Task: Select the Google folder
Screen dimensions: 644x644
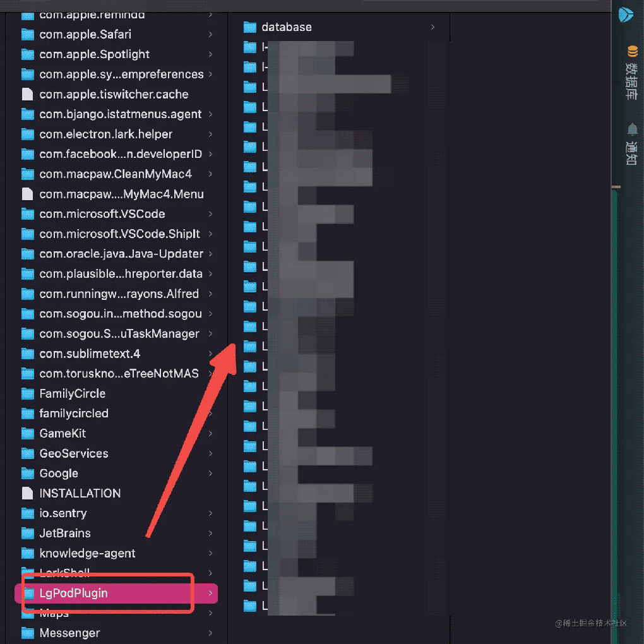Action: pos(59,474)
